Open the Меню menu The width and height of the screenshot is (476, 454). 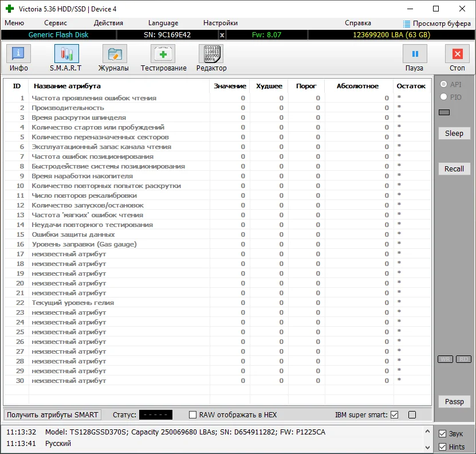coord(14,23)
